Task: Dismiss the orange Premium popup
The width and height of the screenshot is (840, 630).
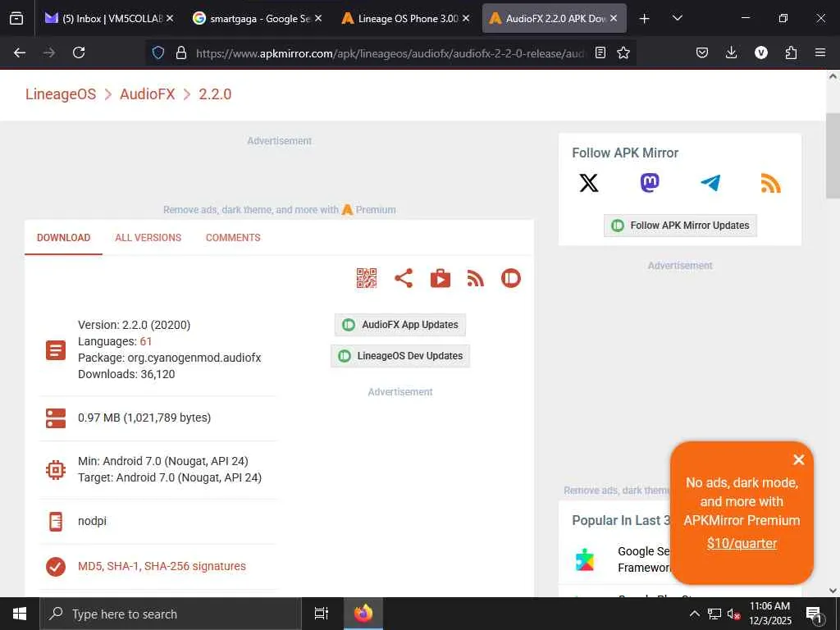Action: coord(799,459)
